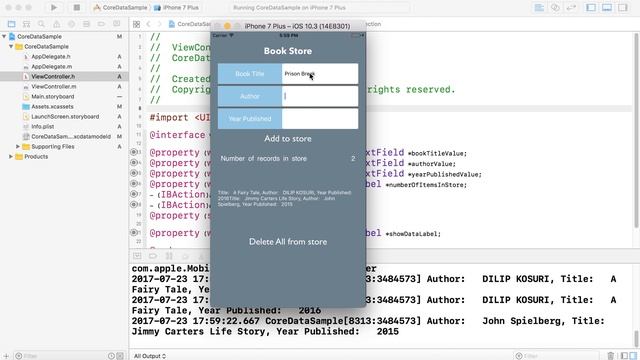Image resolution: width=640 pixels, height=360 pixels.
Task: Toggle breakpoints activation in debug bar
Action: coord(153,256)
